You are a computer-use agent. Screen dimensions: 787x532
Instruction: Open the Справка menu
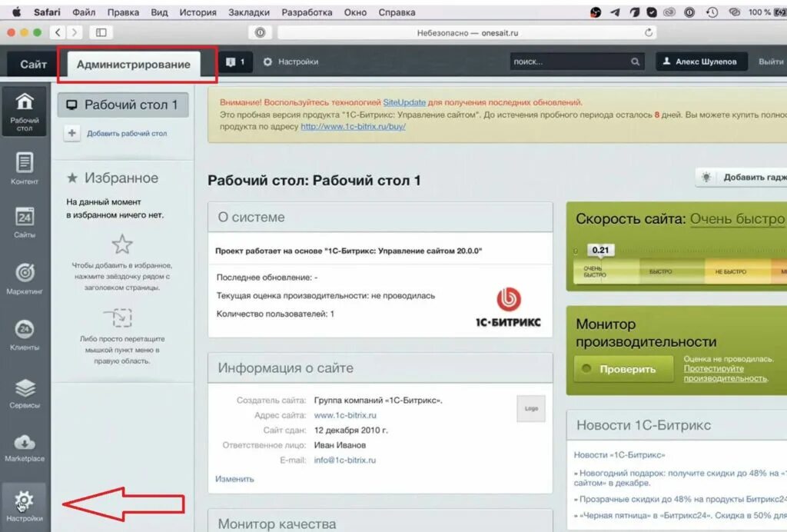click(397, 12)
